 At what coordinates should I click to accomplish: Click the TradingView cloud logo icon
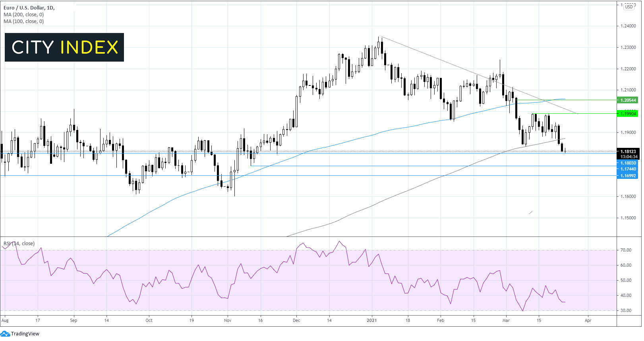[5, 334]
